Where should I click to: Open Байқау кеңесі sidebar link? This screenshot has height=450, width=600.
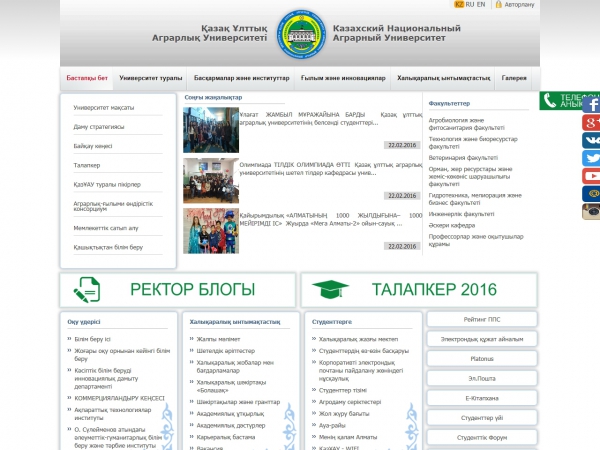93,146
